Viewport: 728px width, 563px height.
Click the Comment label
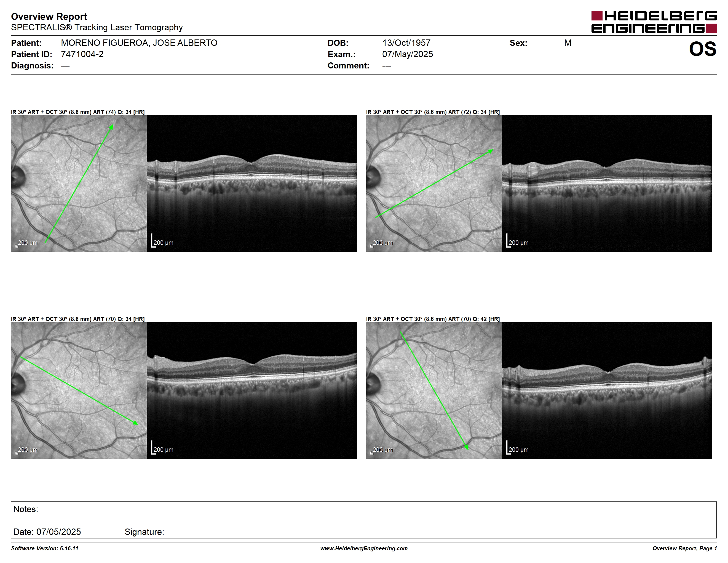(348, 66)
